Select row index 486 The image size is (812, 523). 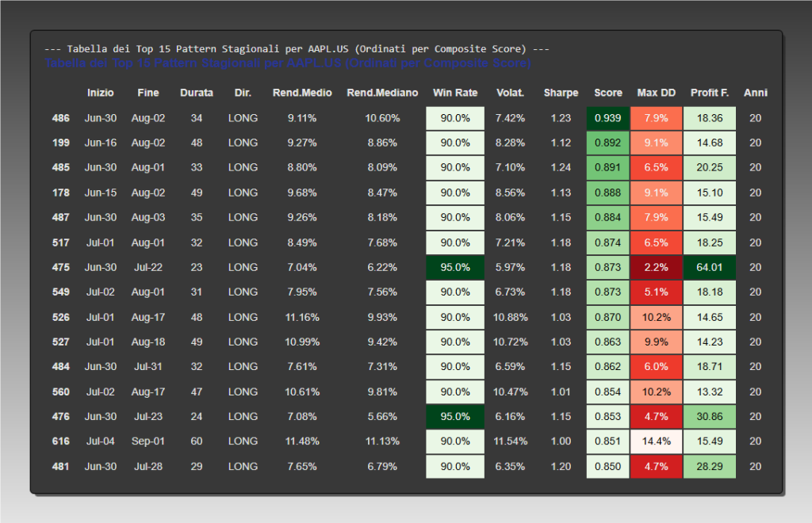(60, 118)
